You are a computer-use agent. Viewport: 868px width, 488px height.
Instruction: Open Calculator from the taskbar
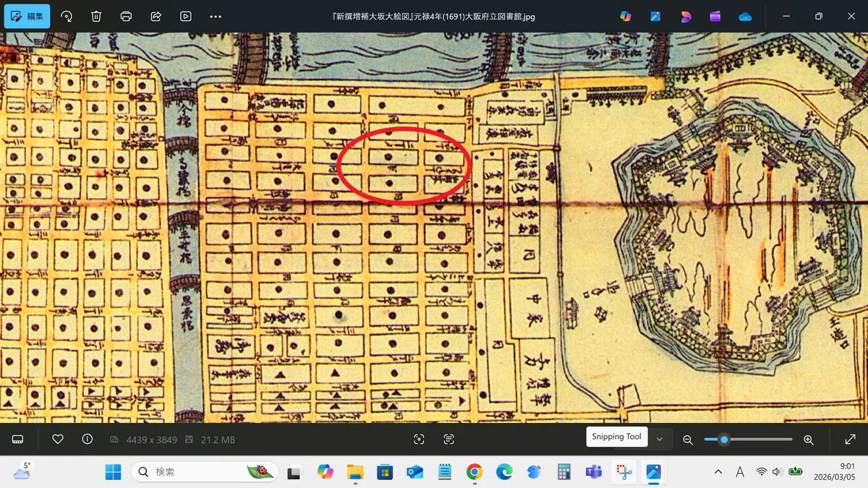point(564,472)
